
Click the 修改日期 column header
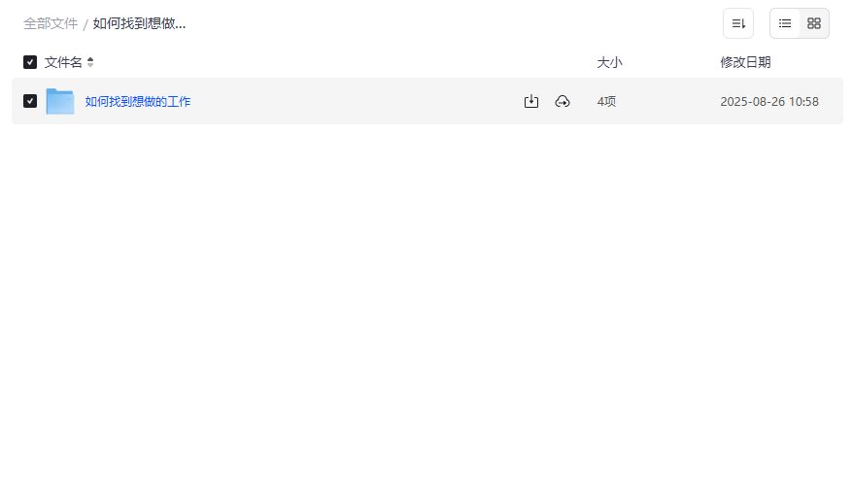[x=745, y=62]
